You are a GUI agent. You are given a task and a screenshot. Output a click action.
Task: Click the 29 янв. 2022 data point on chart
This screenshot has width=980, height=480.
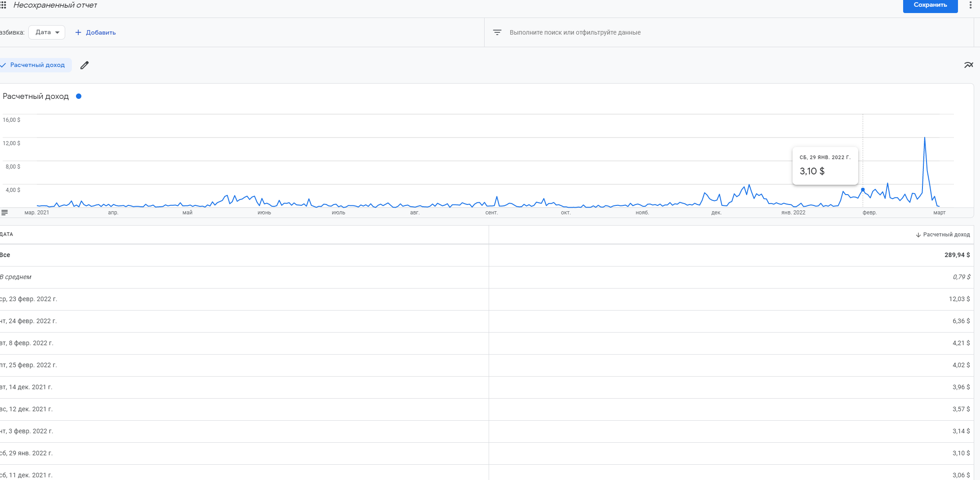(863, 190)
